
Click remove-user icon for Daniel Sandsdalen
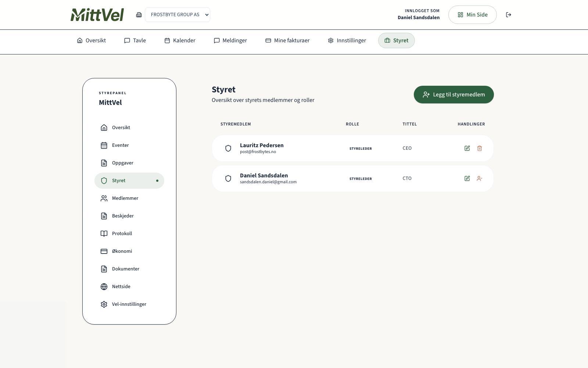480,178
